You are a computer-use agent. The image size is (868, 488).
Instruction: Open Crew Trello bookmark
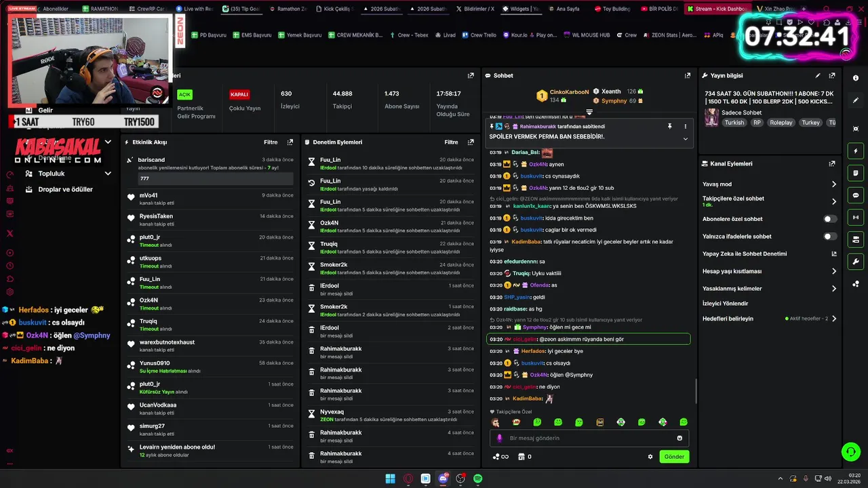coord(479,35)
